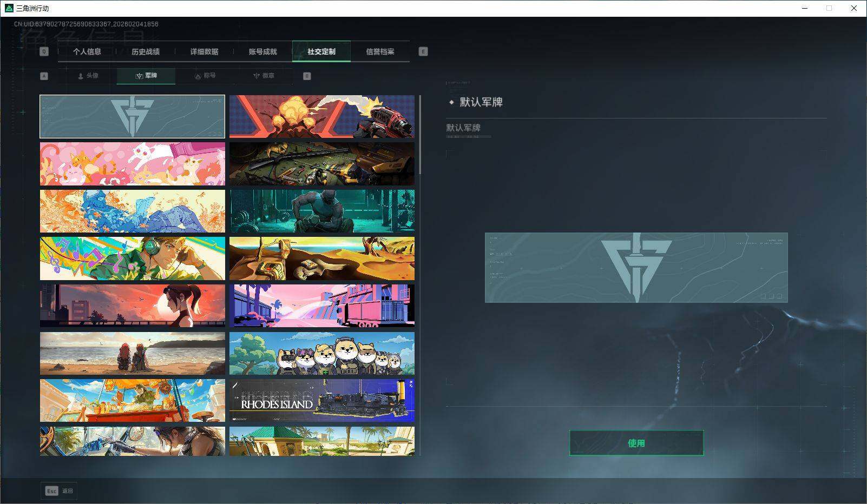Image resolution: width=867 pixels, height=504 pixels.
Task: Pick the girl with sunglasses dog tag
Action: click(133, 441)
